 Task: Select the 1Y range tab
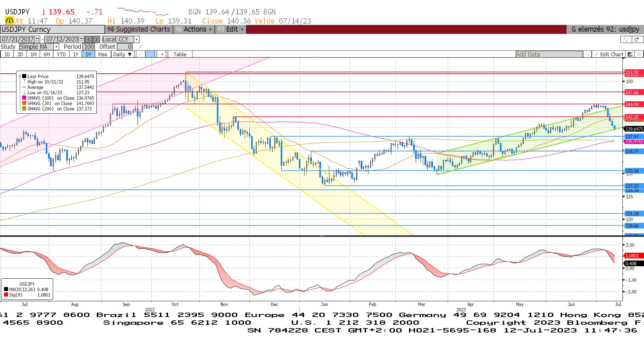click(x=76, y=54)
